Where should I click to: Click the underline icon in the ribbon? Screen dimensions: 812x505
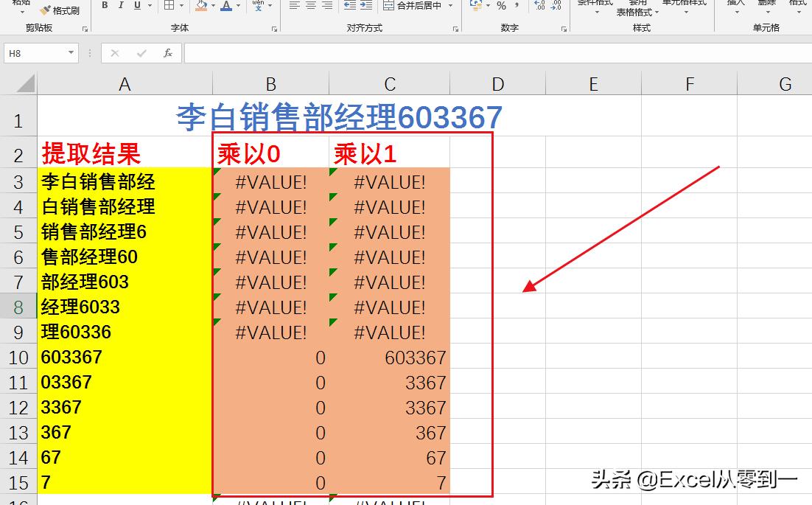pos(137,6)
